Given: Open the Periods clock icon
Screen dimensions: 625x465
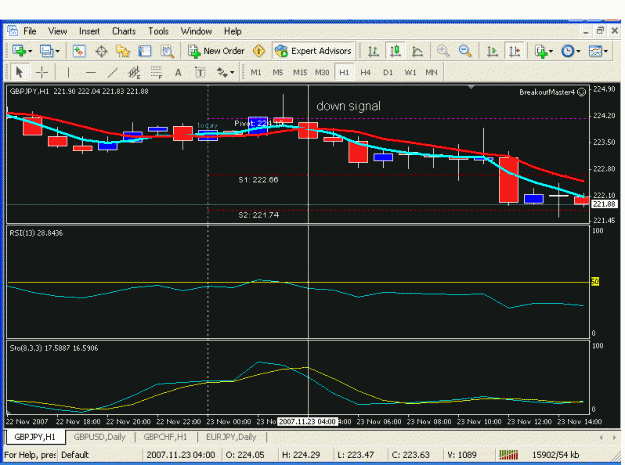Looking at the screenshot, I should click(x=568, y=51).
